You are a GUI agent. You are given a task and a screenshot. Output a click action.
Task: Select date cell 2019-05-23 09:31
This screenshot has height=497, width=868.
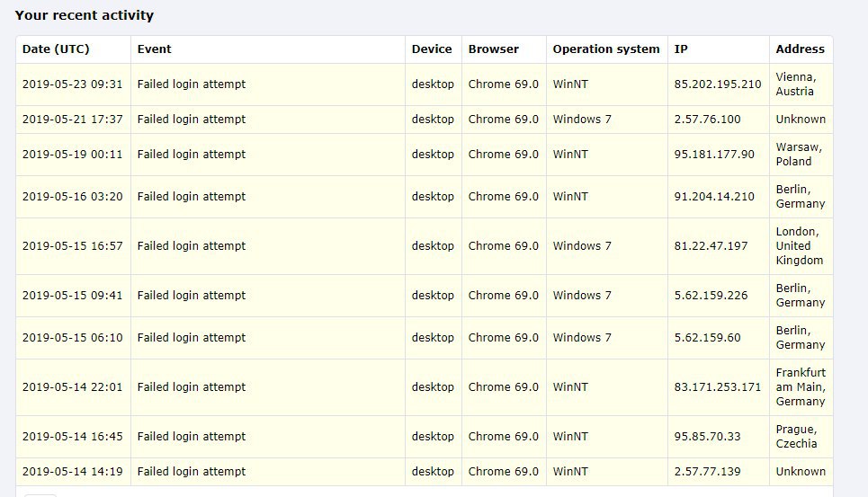pos(73,84)
